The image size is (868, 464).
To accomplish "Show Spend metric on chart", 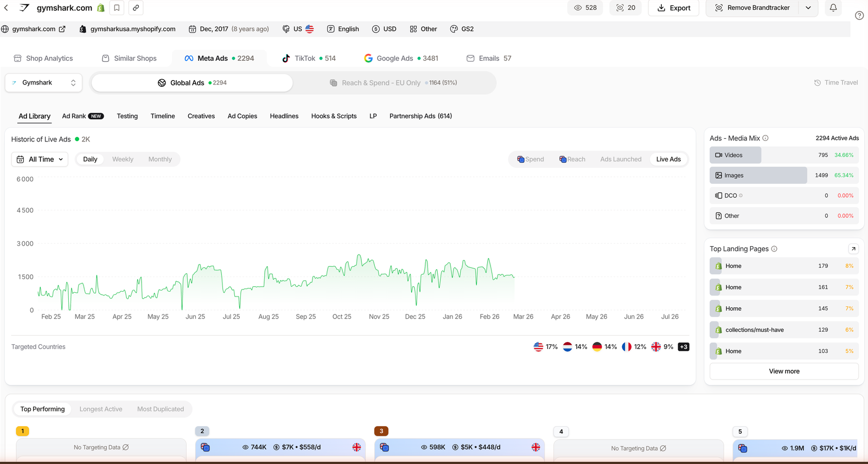I will coord(531,159).
